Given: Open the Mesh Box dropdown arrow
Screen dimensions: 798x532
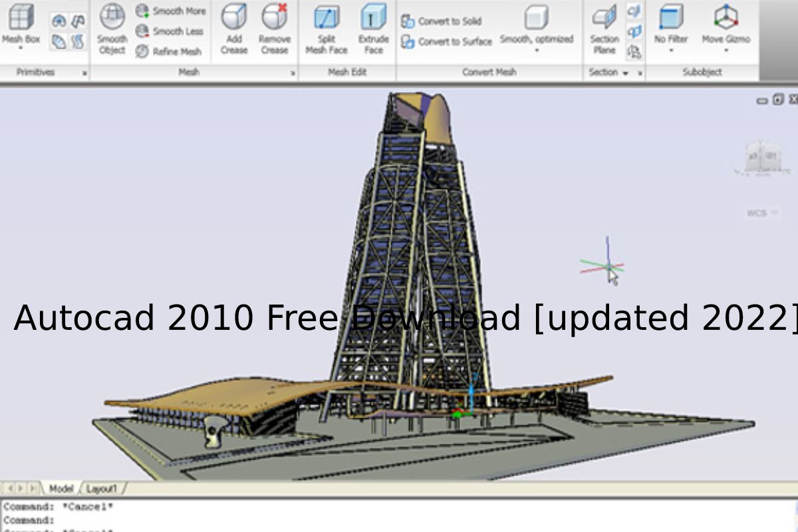Looking at the screenshot, I should pyautogui.click(x=21, y=49).
